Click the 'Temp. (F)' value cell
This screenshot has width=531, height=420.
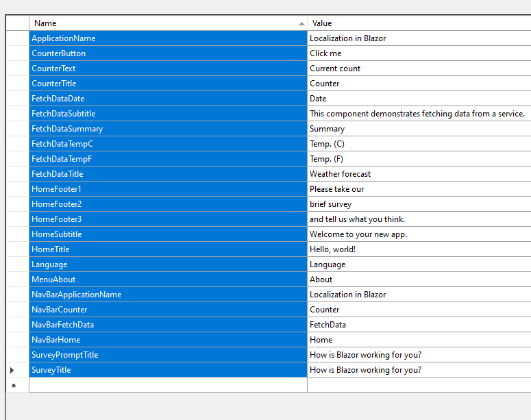(x=419, y=159)
